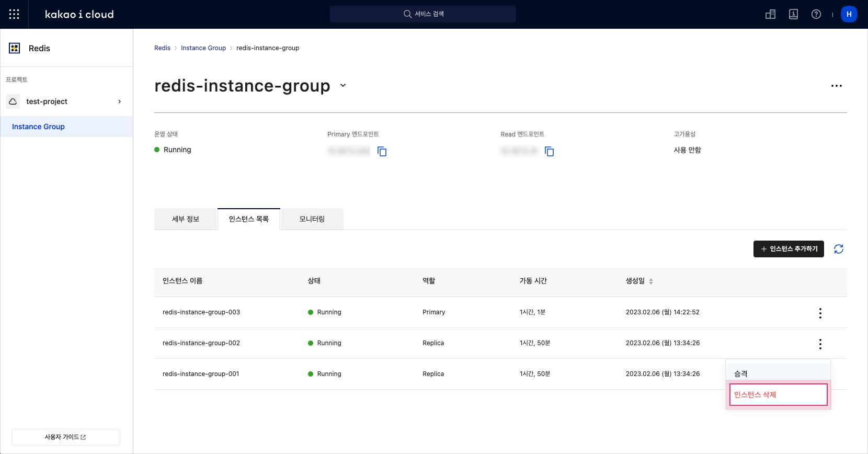Click redis-instance-group-001 name
Viewport: 868px width, 454px height.
point(201,374)
